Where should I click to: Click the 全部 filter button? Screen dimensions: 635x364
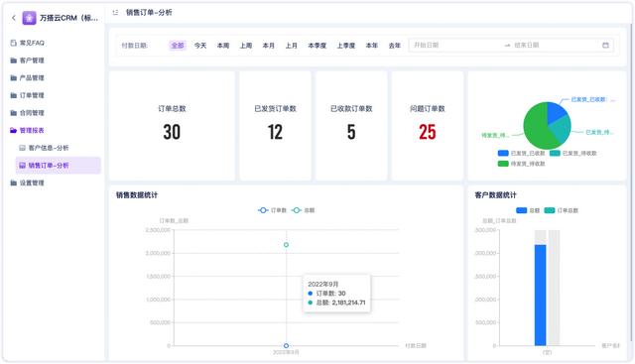click(178, 46)
